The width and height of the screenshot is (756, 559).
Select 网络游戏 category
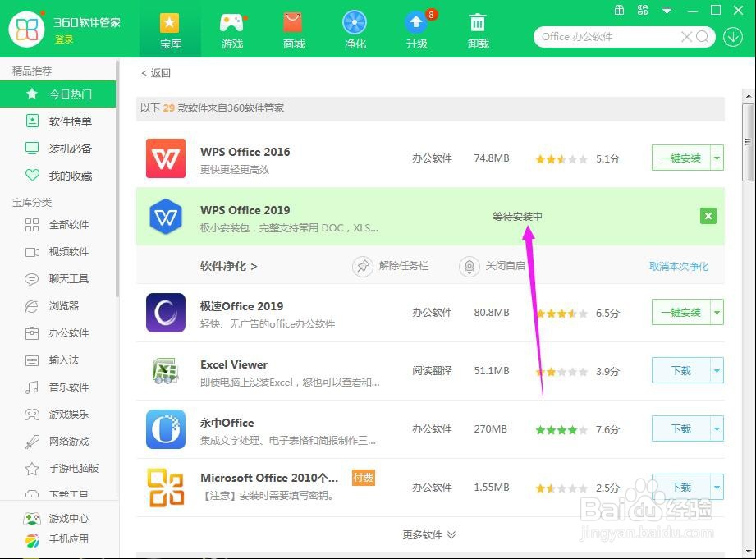(x=57, y=441)
